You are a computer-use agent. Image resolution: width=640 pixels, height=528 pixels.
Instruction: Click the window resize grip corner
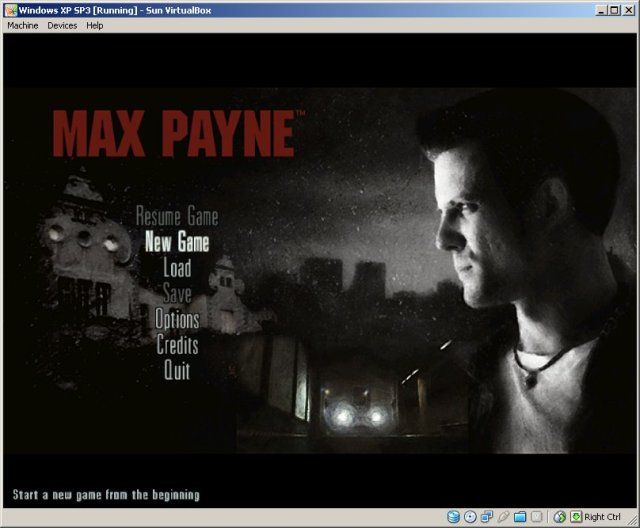[632, 520]
